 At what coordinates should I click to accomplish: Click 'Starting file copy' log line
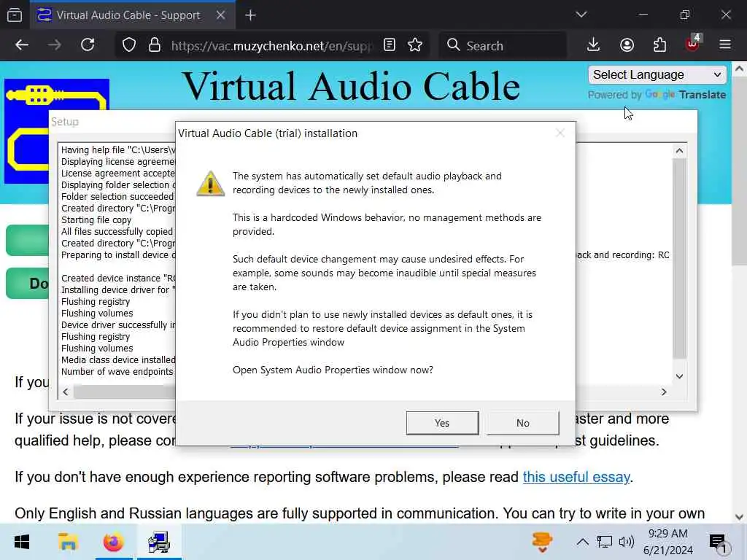point(96,220)
